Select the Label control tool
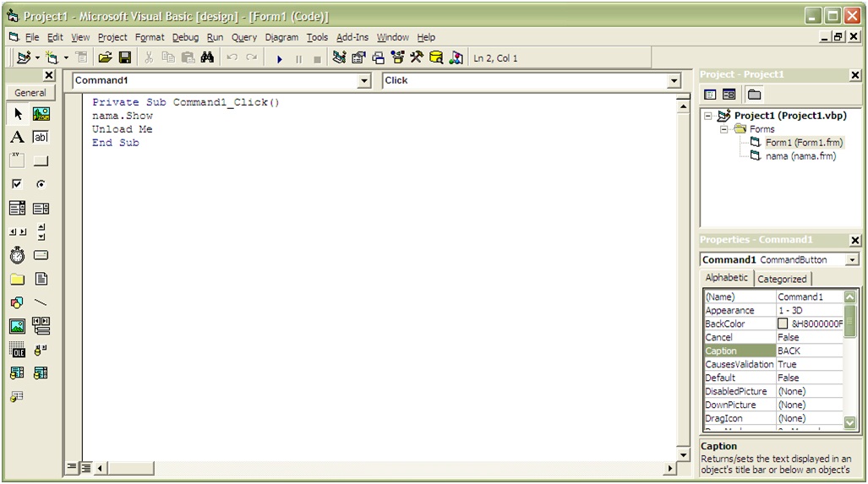The height and width of the screenshot is (484, 868). 17,137
